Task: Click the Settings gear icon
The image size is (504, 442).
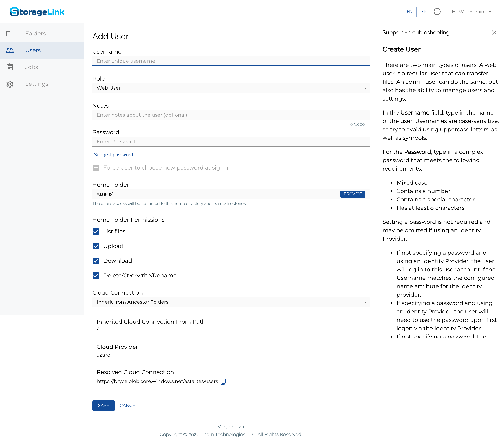Action: point(10,84)
